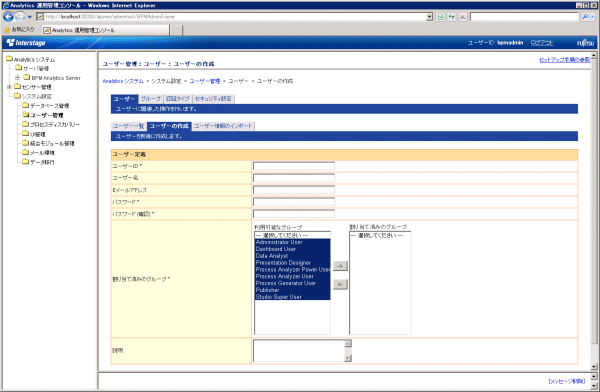600x392 pixels.
Task: Select Publisher in available groups
Action: click(x=292, y=290)
